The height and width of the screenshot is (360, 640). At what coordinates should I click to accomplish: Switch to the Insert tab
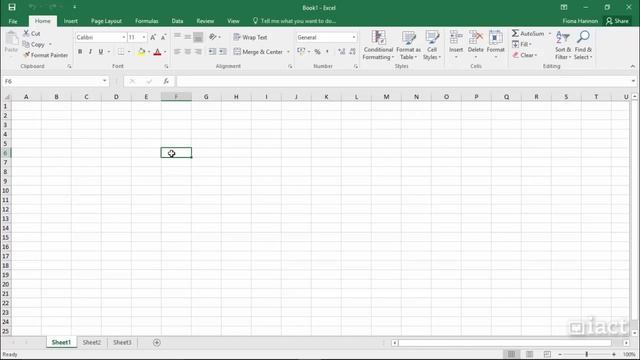click(x=71, y=21)
